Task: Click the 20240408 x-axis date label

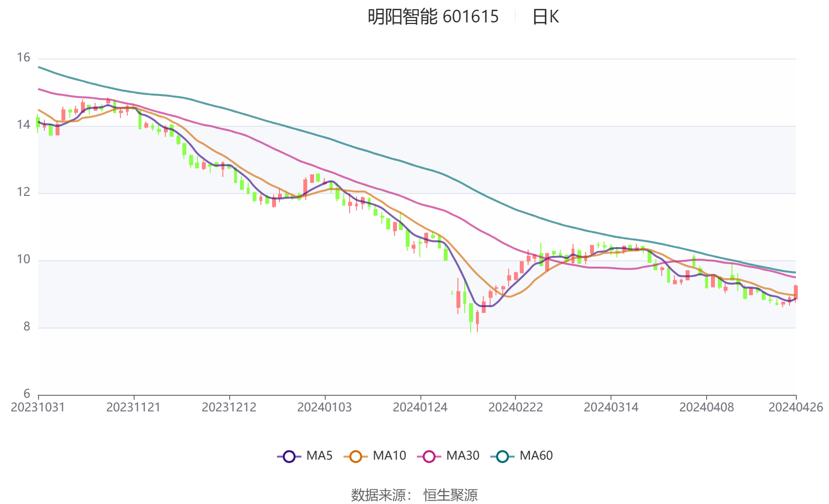Action: pyautogui.click(x=707, y=407)
